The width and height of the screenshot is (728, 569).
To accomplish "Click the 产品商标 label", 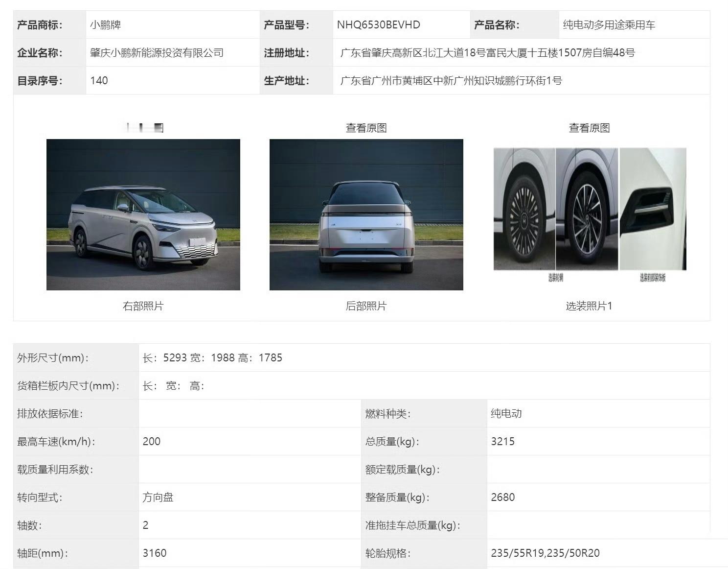I will click(40, 24).
